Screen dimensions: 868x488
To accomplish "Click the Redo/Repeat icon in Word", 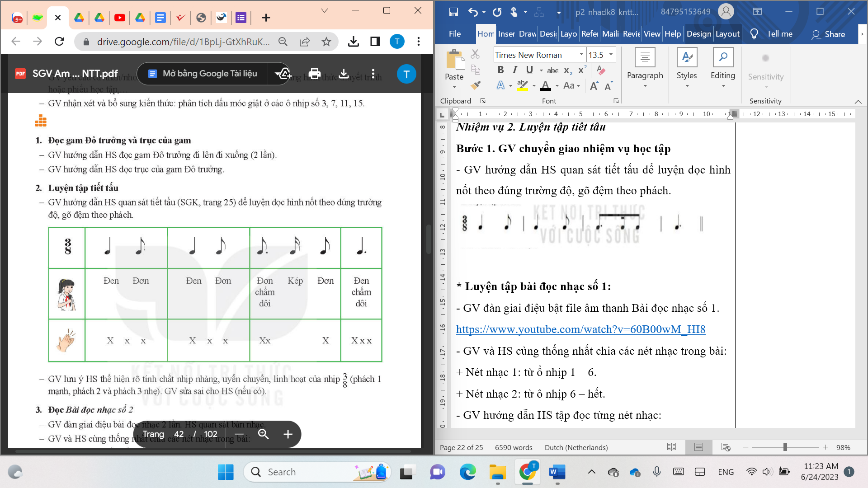I will pyautogui.click(x=497, y=12).
